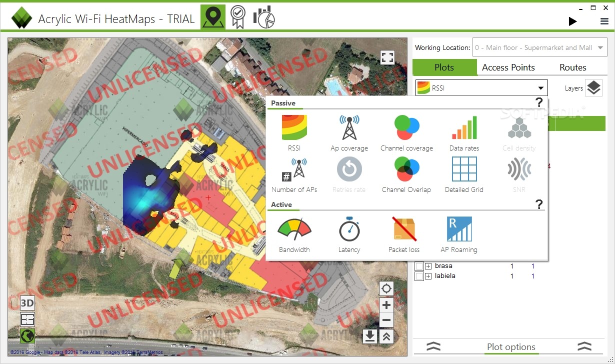Select the brasa network row text

443,266
